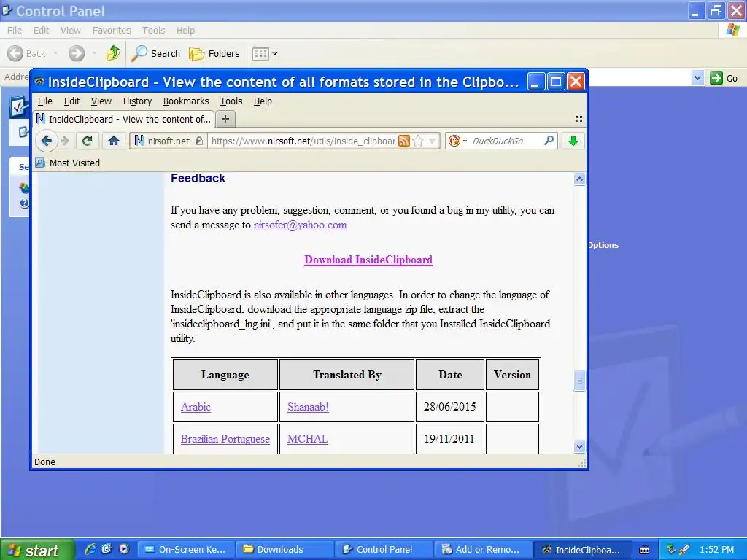Image resolution: width=747 pixels, height=560 pixels.
Task: Open Control Panel's Favorites menu
Action: (112, 30)
